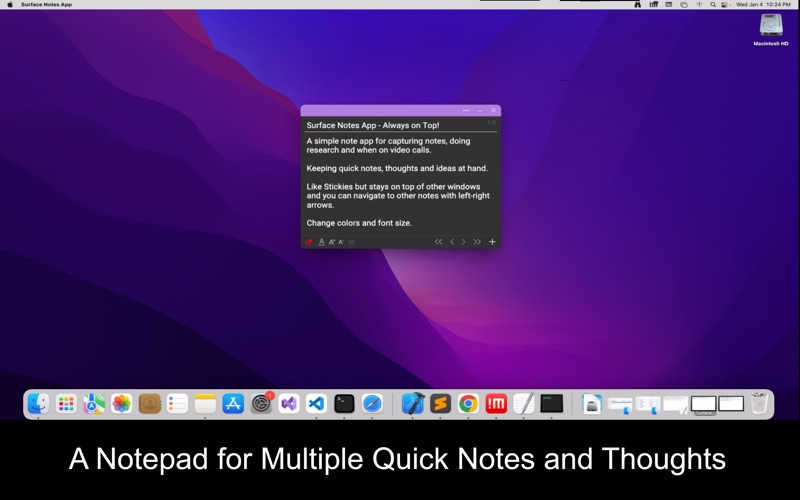Image resolution: width=800 pixels, height=500 pixels.
Task: Select the Macintosh HD desktop icon
Action: (x=771, y=30)
